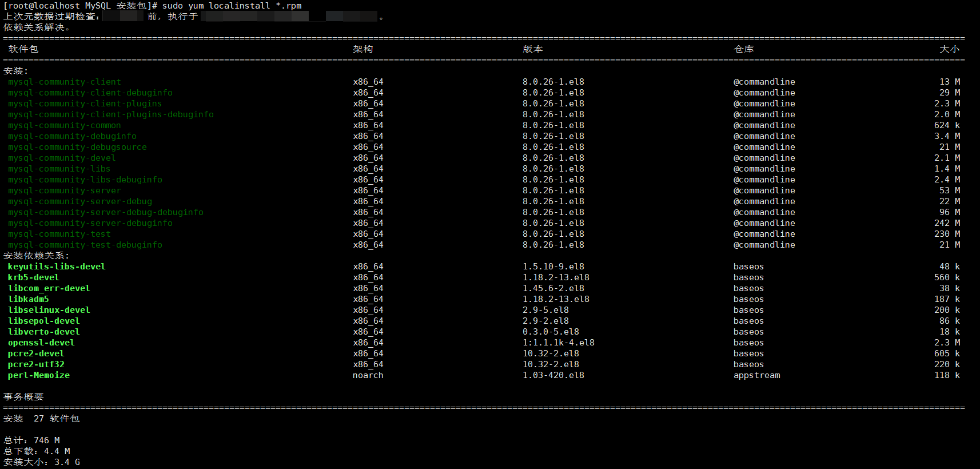Click the 安装大小: 3.4 G line
Viewport: 980px width, 469px height.
click(x=42, y=462)
